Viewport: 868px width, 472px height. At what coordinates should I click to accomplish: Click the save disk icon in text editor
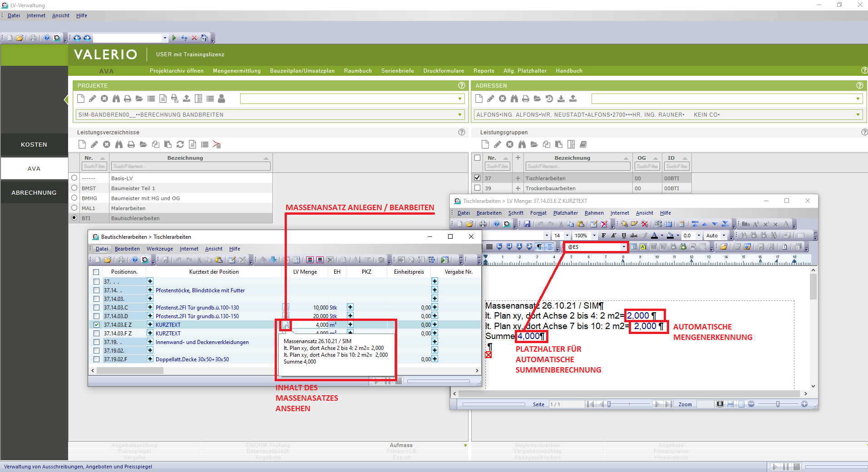click(x=527, y=224)
